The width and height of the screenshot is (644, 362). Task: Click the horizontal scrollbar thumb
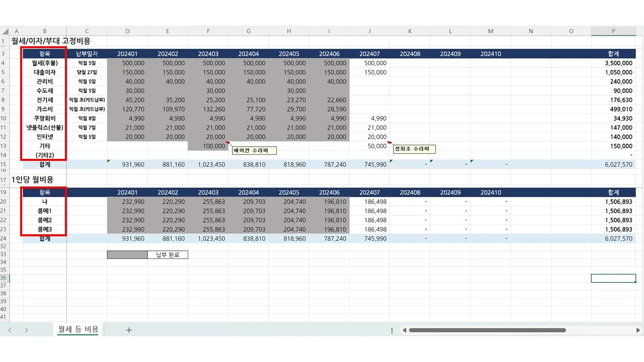click(x=487, y=330)
